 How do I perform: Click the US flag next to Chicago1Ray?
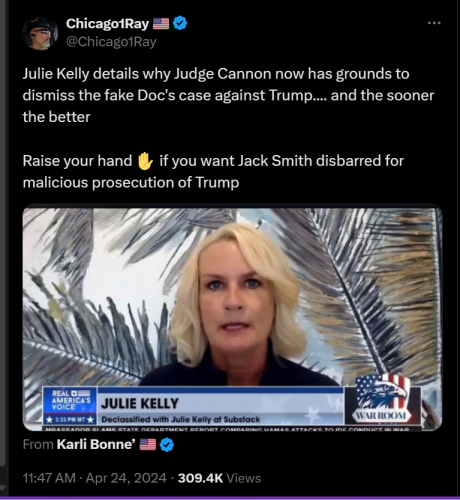[x=161, y=24]
